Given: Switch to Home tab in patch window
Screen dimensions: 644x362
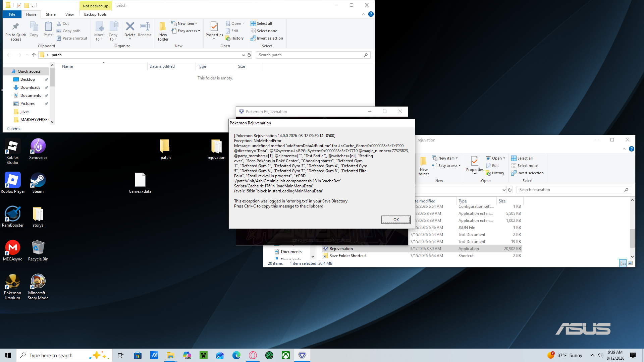Looking at the screenshot, I should point(31,14).
